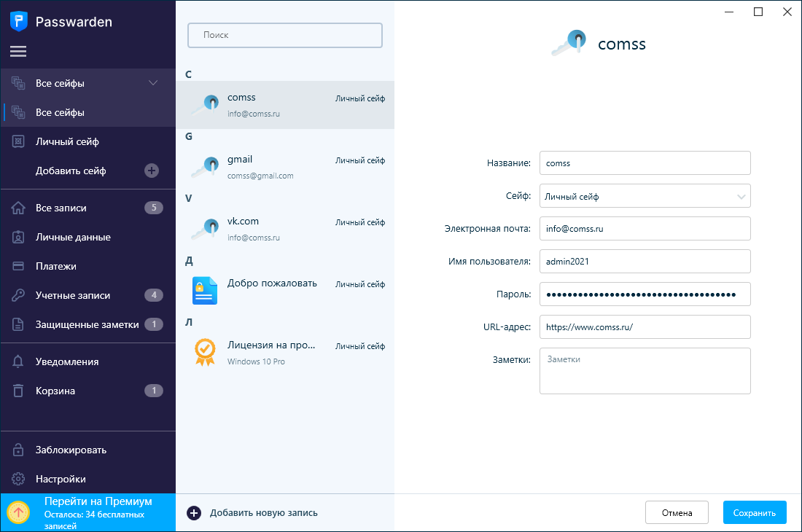Viewport: 802px width, 532px height.
Task: Click the key icon of gmail entry
Action: (x=205, y=167)
